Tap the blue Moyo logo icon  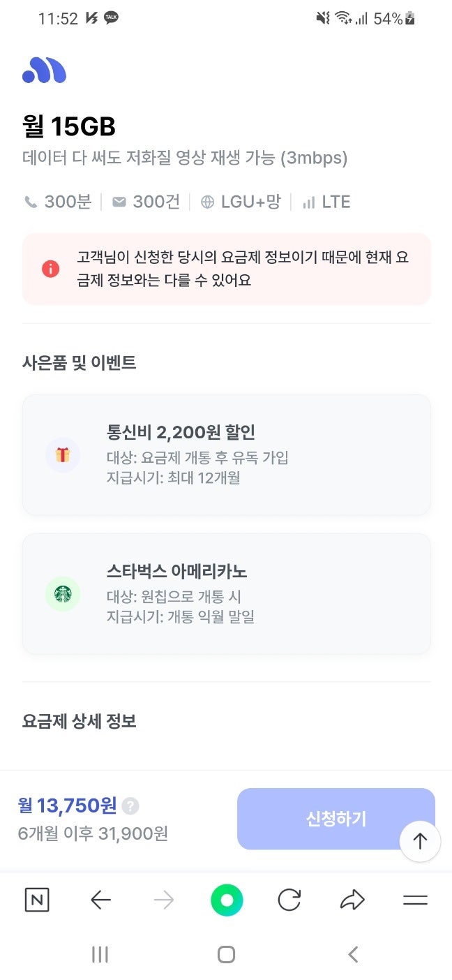[x=44, y=70]
